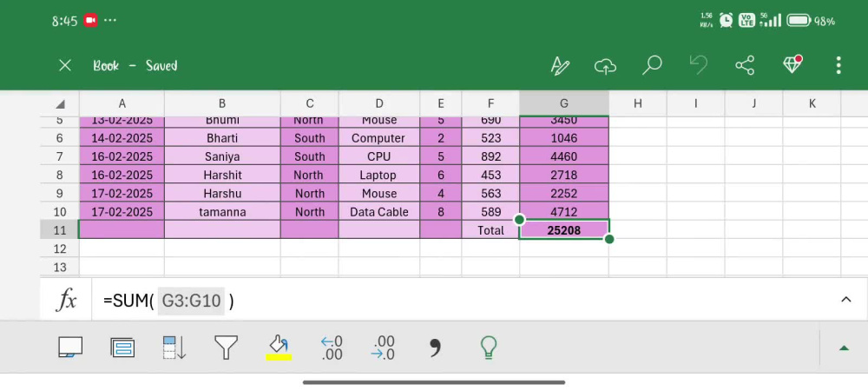
Task: Select the column G header
Action: (564, 103)
